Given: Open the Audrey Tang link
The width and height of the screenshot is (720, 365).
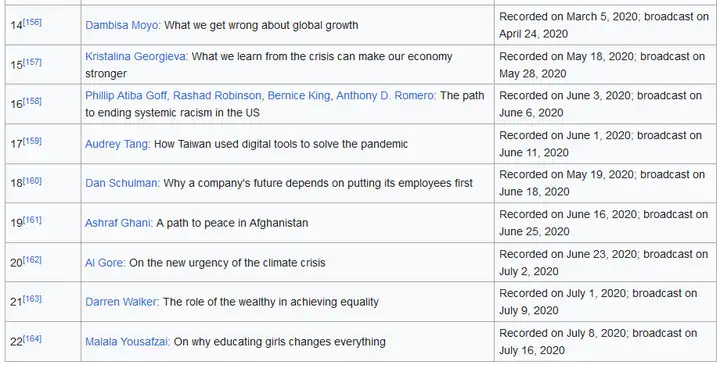Looking at the screenshot, I should pos(116,144).
